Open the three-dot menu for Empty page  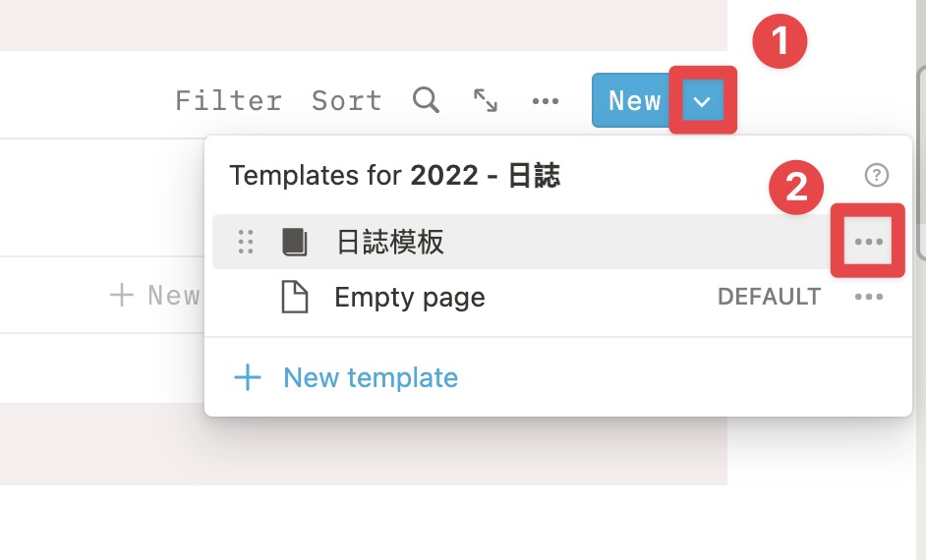[869, 297]
